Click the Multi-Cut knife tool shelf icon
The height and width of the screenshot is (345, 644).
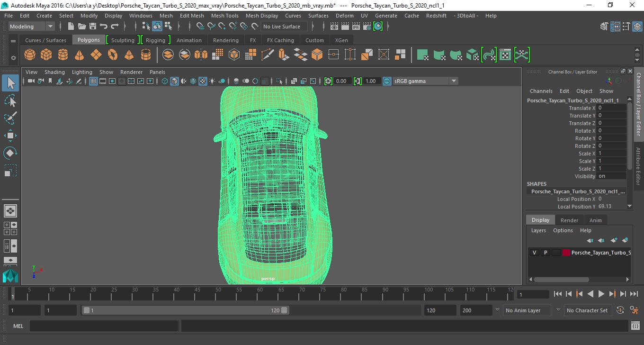pyautogui.click(x=268, y=55)
